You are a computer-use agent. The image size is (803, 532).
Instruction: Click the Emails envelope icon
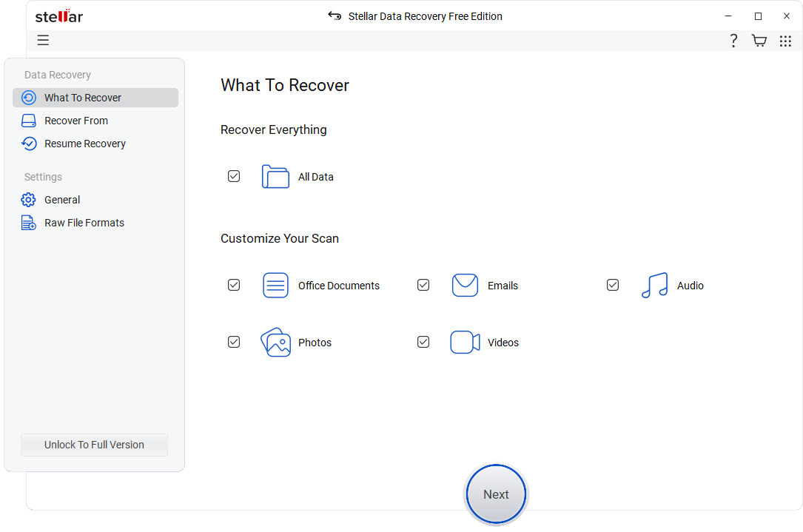[465, 285]
